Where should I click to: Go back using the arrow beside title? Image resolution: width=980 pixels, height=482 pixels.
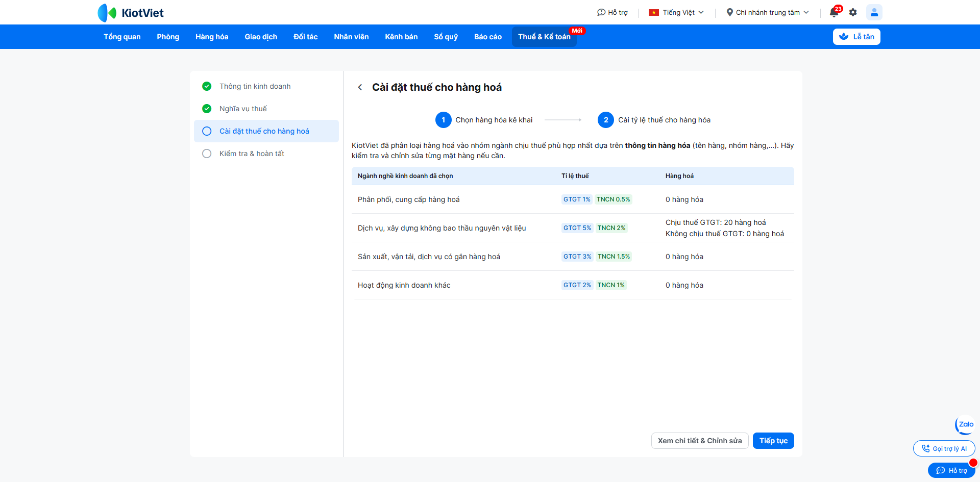coord(360,87)
